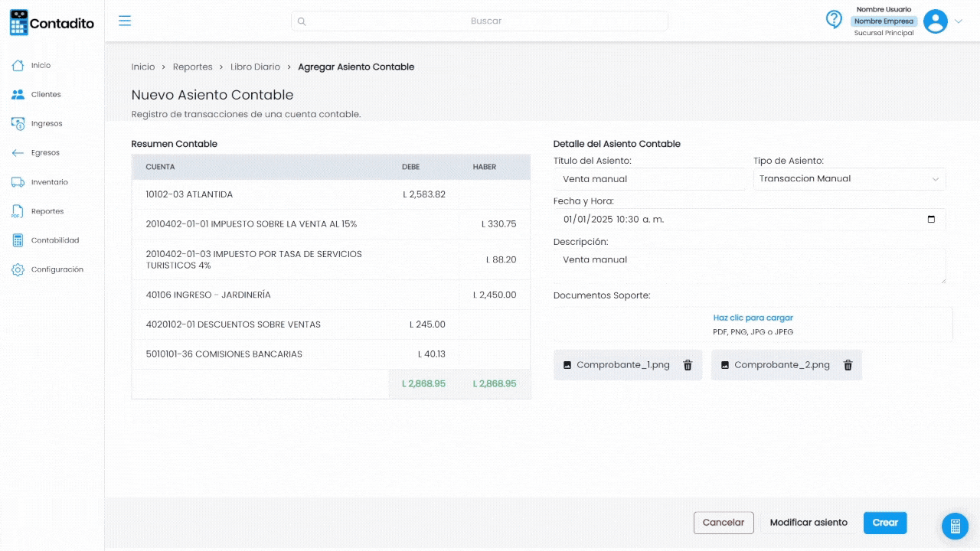Click the Configuración gear icon
Image resolution: width=980 pixels, height=551 pixels.
pos(18,269)
